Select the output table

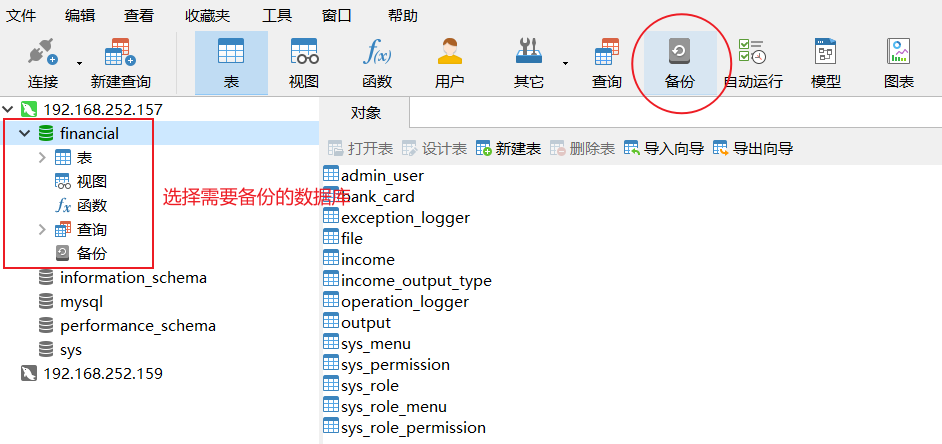[365, 323]
